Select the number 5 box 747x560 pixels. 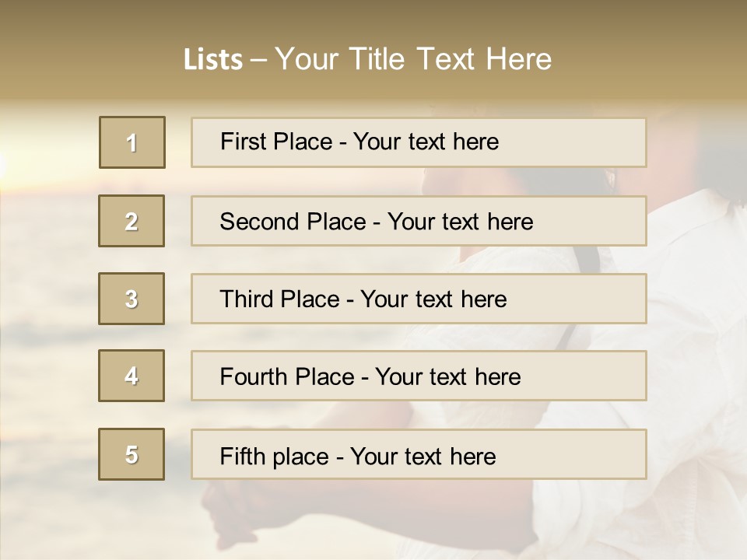[x=132, y=454]
